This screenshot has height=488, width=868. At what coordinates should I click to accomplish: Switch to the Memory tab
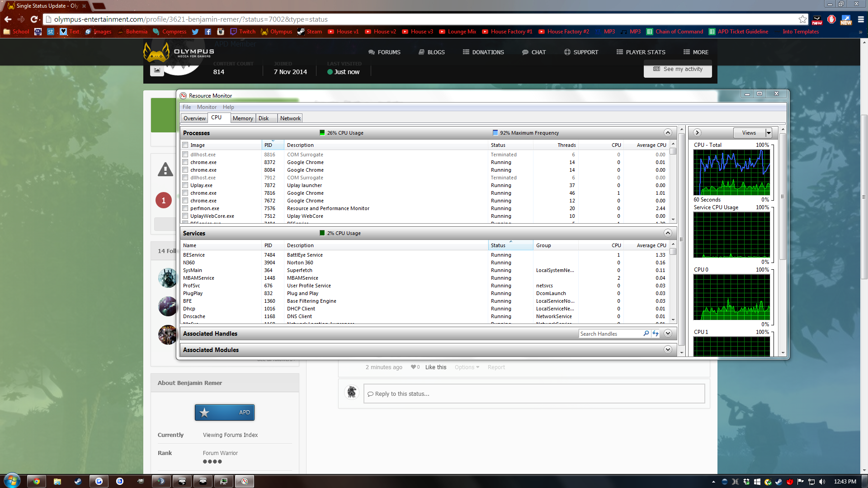[243, 118]
